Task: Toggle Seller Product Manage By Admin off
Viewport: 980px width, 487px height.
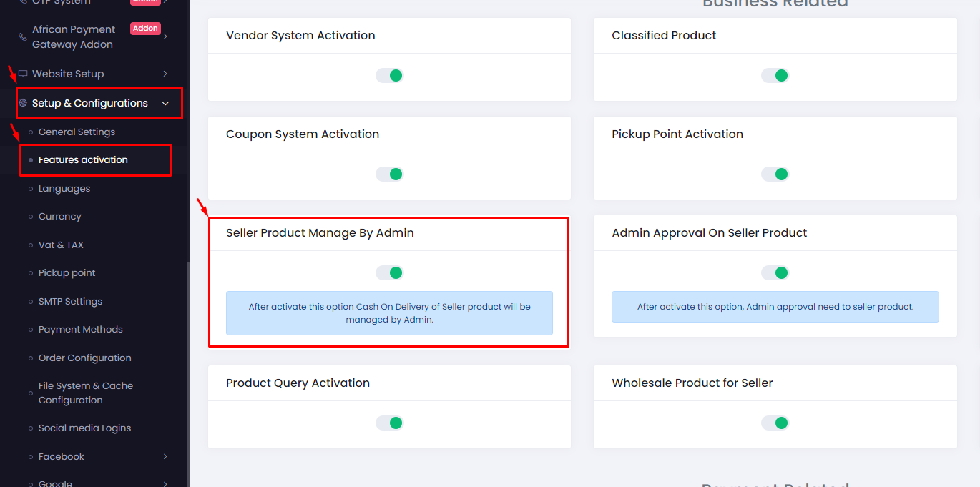Action: pyautogui.click(x=390, y=272)
